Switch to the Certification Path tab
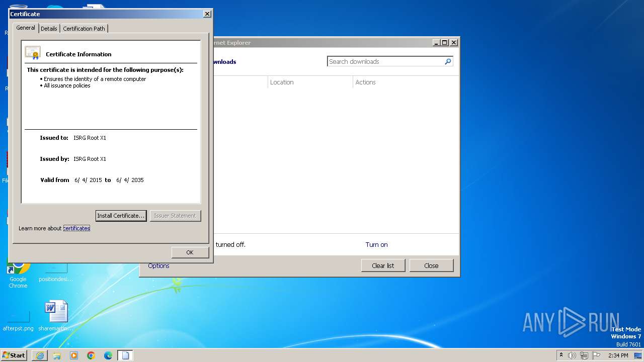The height and width of the screenshot is (362, 644). pos(84,29)
